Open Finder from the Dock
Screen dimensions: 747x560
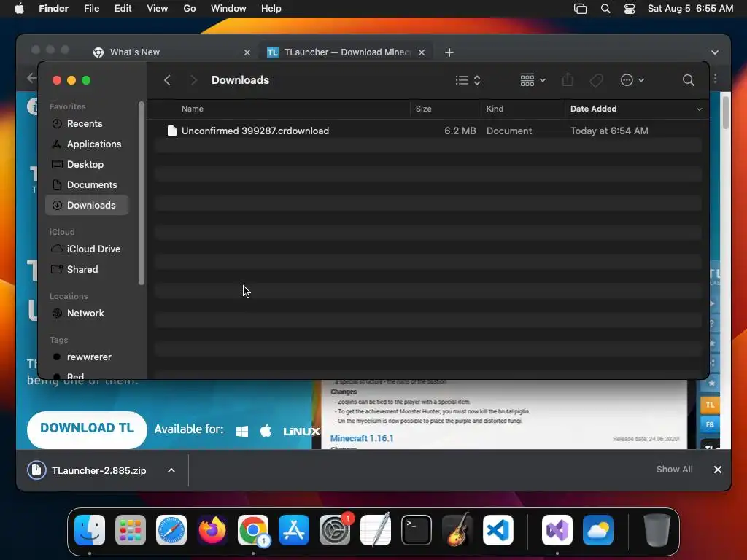click(x=90, y=530)
